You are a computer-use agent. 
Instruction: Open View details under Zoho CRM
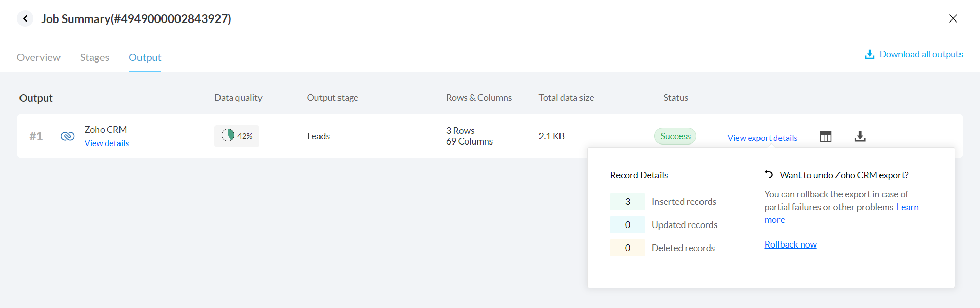click(x=107, y=143)
